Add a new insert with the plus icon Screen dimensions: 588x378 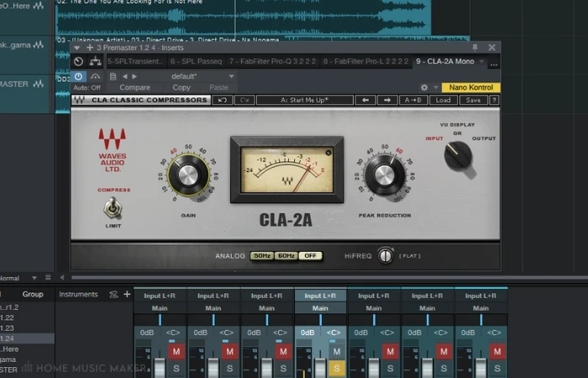pos(90,48)
